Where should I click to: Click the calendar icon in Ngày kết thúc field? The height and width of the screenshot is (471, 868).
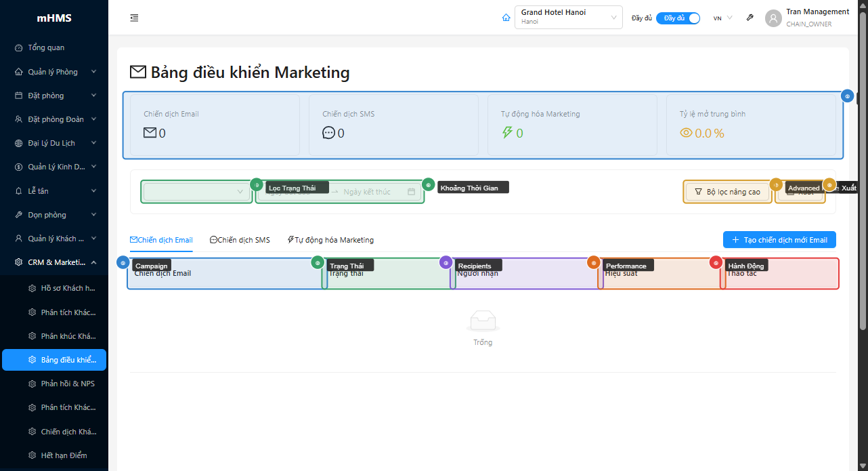click(411, 192)
